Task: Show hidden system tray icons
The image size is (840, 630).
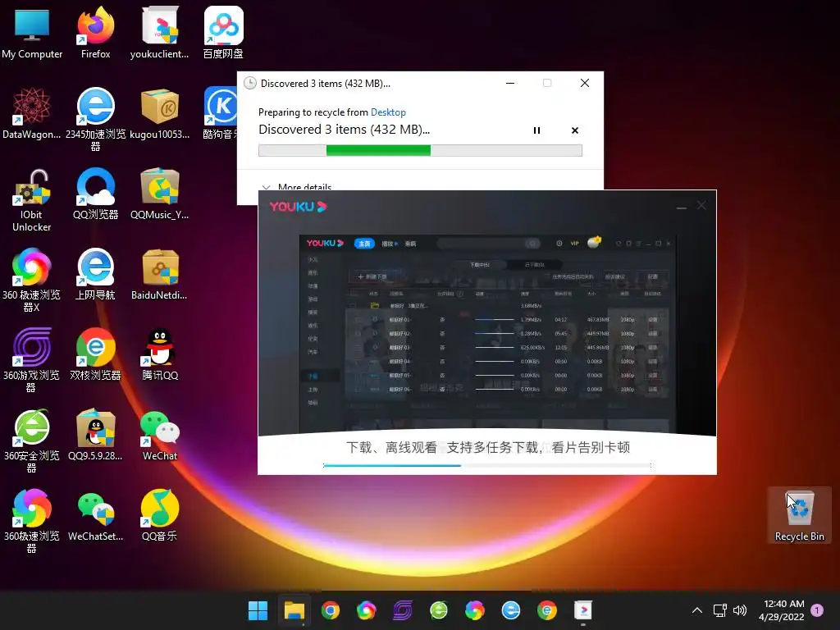Action: pyautogui.click(x=697, y=610)
